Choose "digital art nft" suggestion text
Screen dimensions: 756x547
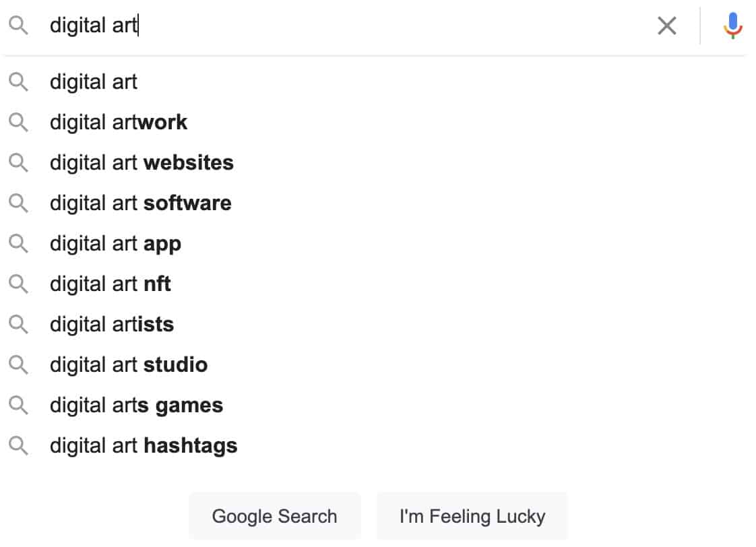pos(111,284)
